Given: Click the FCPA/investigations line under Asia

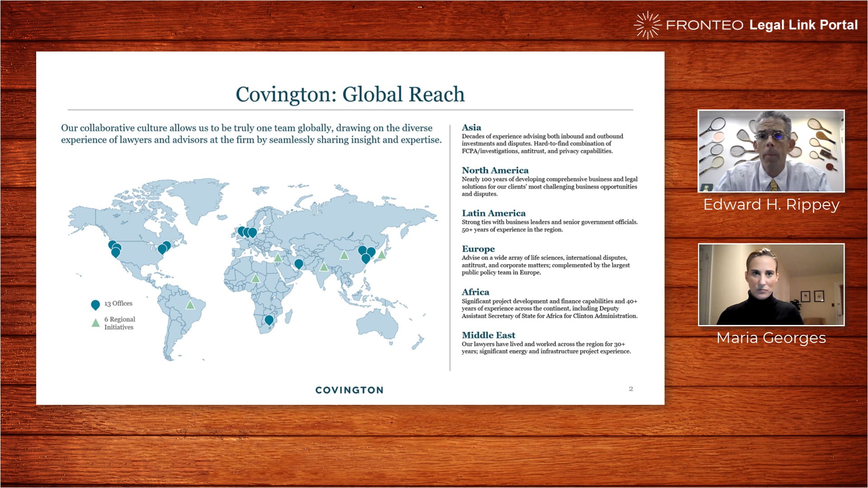Looking at the screenshot, I should click(x=537, y=151).
